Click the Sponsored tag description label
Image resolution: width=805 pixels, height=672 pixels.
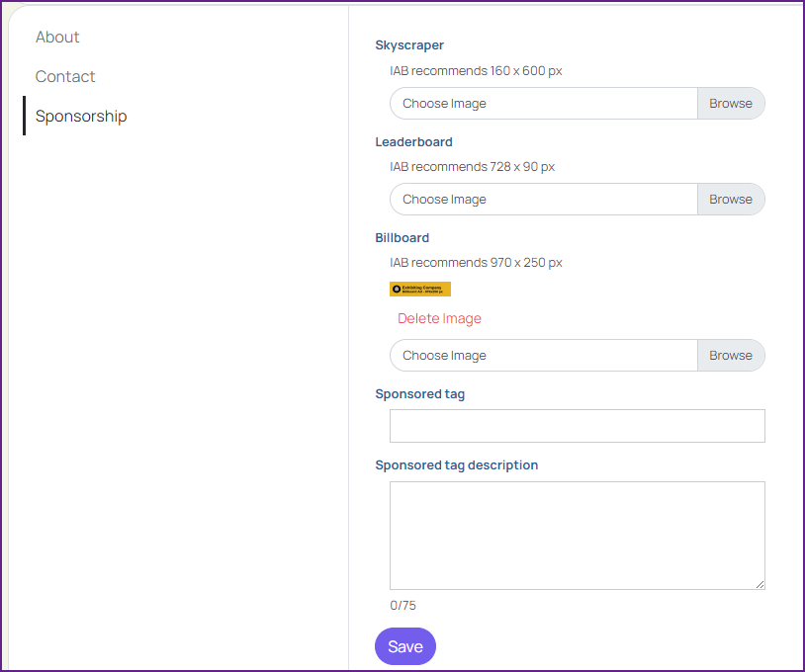coord(457,464)
